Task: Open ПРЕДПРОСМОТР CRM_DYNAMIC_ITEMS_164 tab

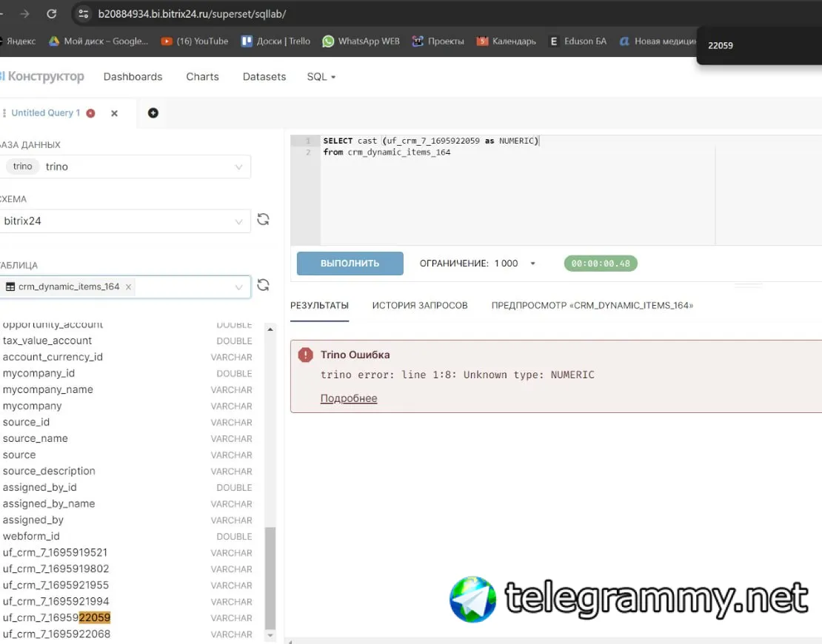Action: tap(592, 306)
